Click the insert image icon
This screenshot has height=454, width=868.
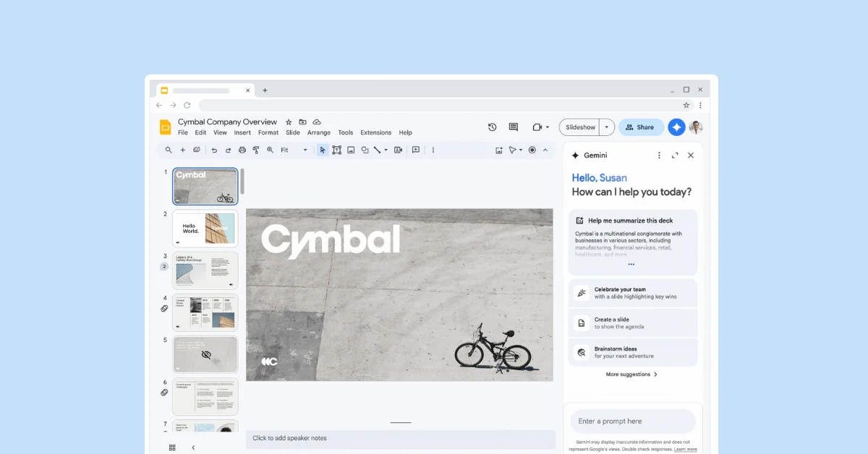pos(351,150)
